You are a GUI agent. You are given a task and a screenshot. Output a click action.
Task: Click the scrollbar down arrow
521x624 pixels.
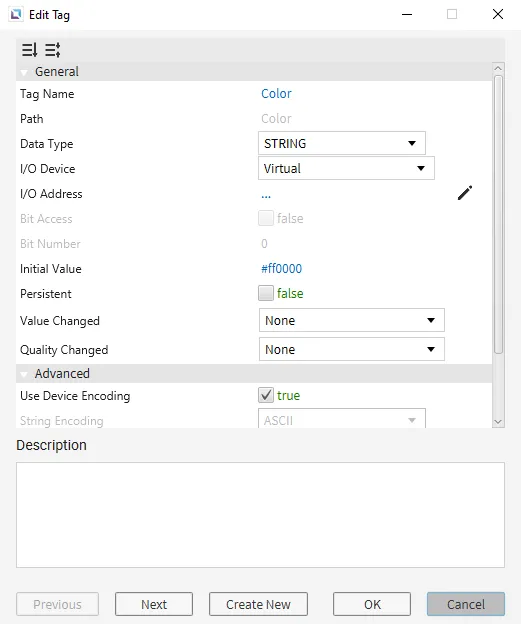coord(498,421)
